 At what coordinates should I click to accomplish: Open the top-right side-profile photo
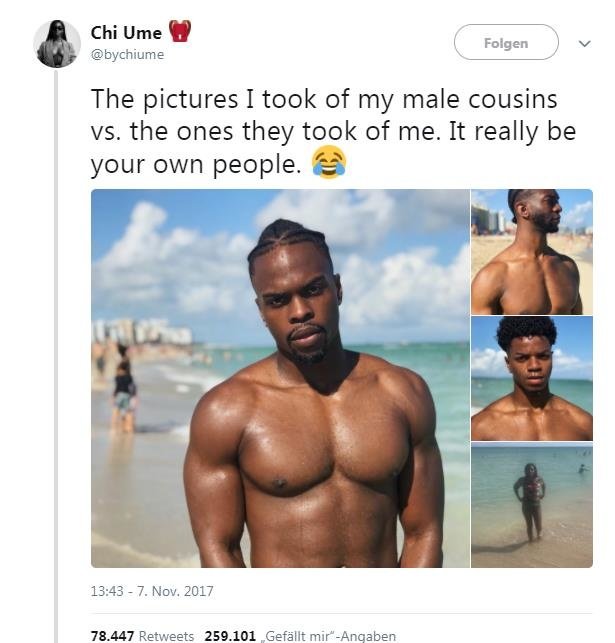pyautogui.click(x=532, y=252)
